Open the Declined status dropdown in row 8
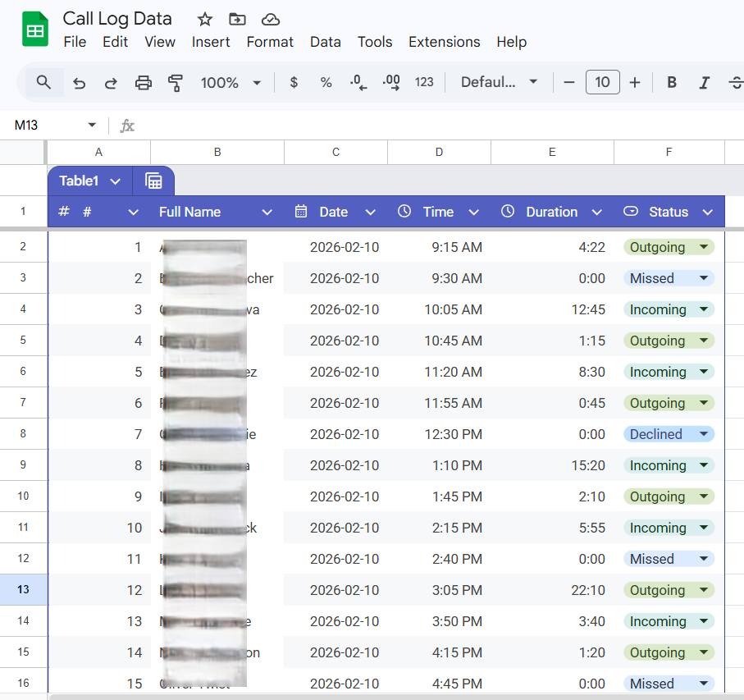Screen dimensions: 744x700 tap(703, 434)
